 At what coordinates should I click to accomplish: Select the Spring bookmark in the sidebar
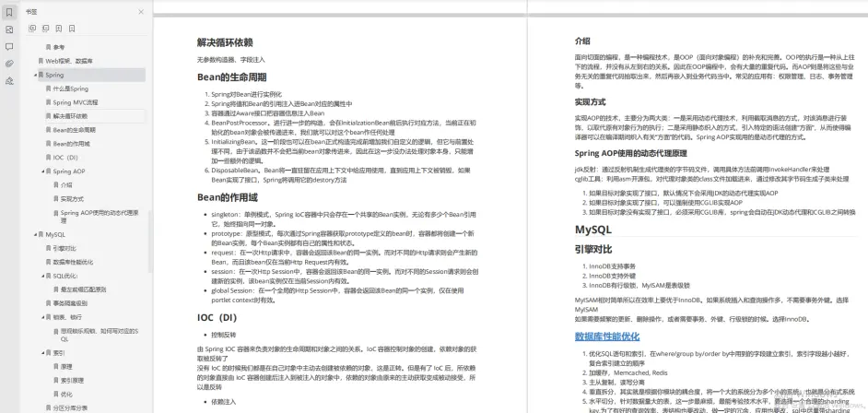(x=54, y=75)
